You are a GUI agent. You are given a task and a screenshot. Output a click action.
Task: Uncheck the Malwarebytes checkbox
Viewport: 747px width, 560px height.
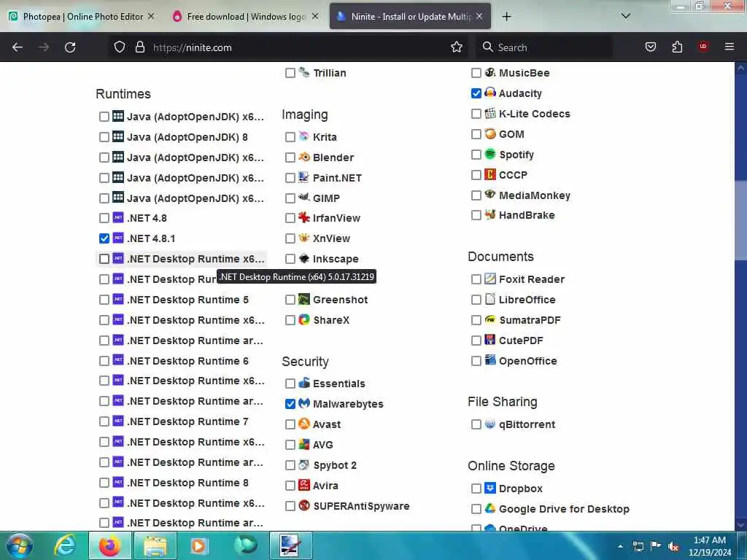tap(290, 404)
